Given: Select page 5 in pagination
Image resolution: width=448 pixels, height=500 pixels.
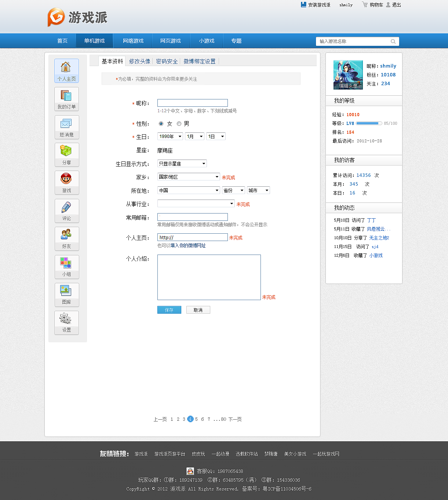Looking at the screenshot, I should click(196, 419).
